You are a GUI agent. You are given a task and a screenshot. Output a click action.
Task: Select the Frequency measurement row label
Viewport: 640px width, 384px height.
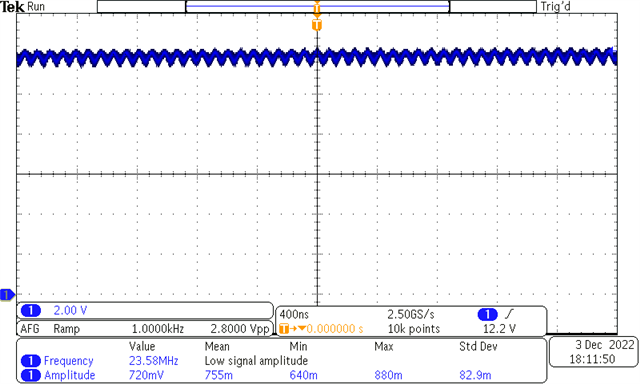69,361
